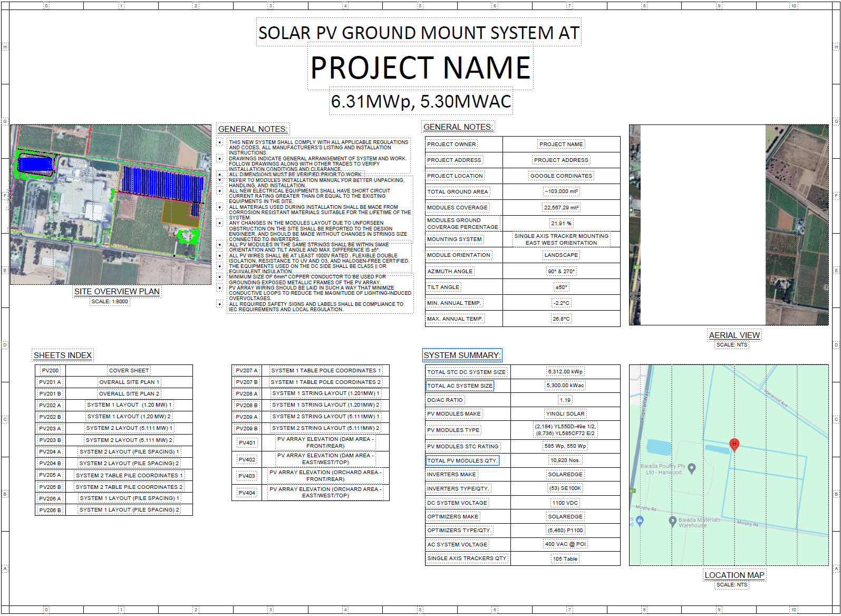Select the 'SYSTEM SUMMARY:' heading

tap(462, 355)
